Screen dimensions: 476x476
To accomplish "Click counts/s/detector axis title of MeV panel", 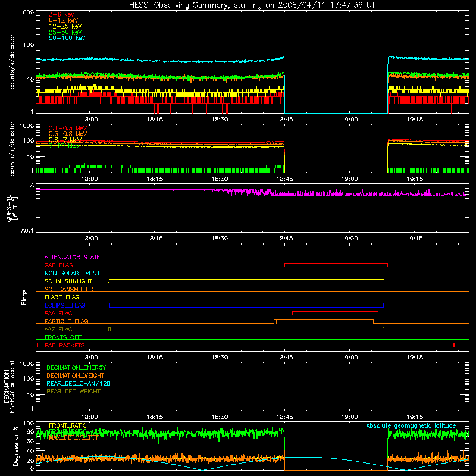I will (x=12, y=148).
